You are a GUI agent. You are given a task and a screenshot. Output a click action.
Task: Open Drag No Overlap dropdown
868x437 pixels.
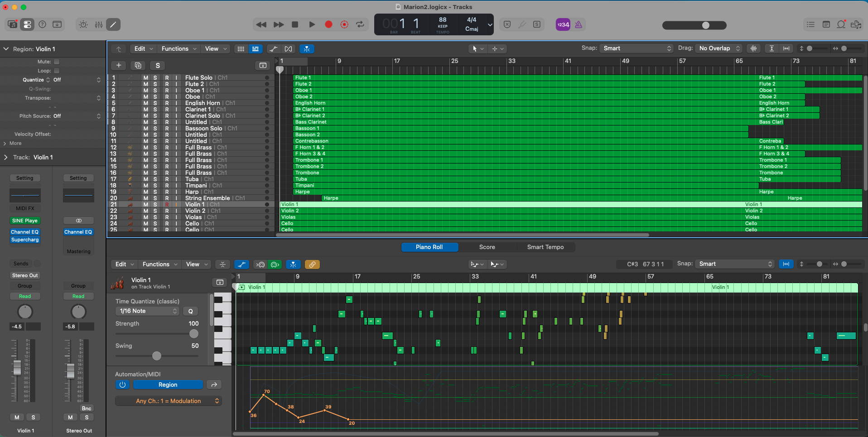pos(719,48)
